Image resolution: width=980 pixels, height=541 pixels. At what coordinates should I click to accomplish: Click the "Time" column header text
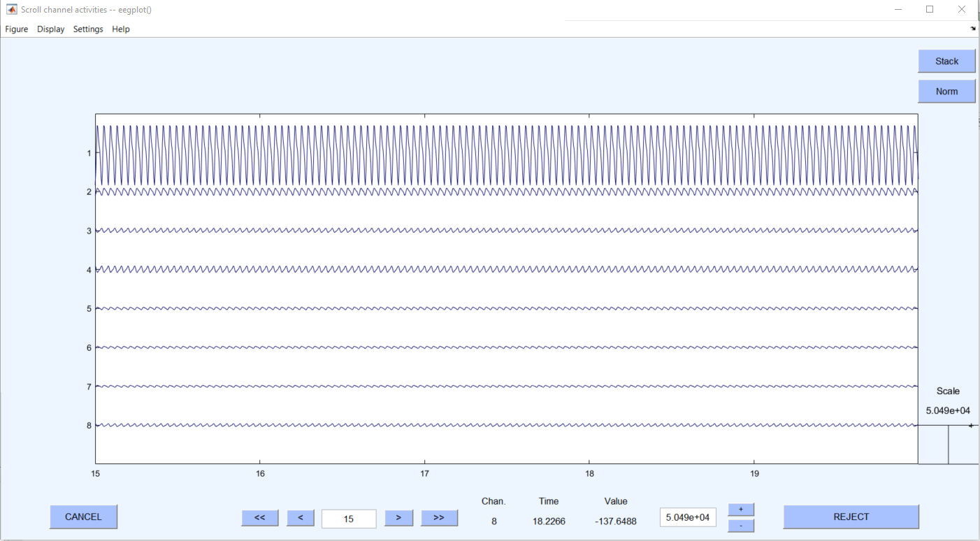click(549, 501)
